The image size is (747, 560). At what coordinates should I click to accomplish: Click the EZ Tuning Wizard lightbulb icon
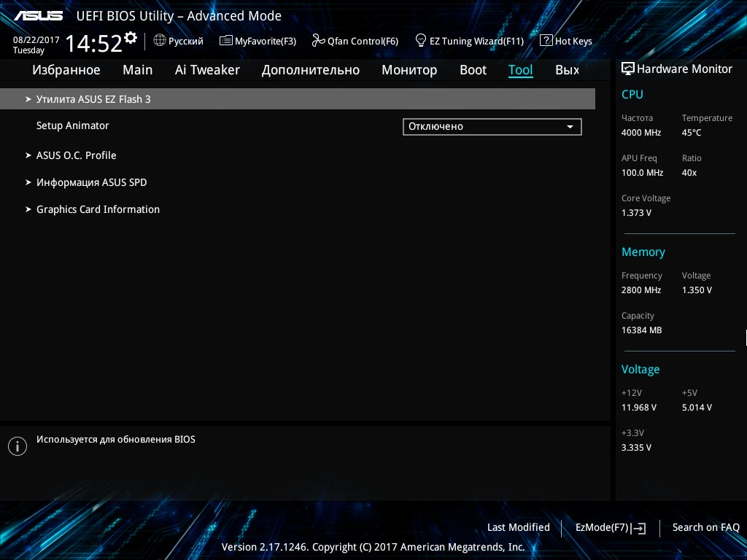[421, 40]
